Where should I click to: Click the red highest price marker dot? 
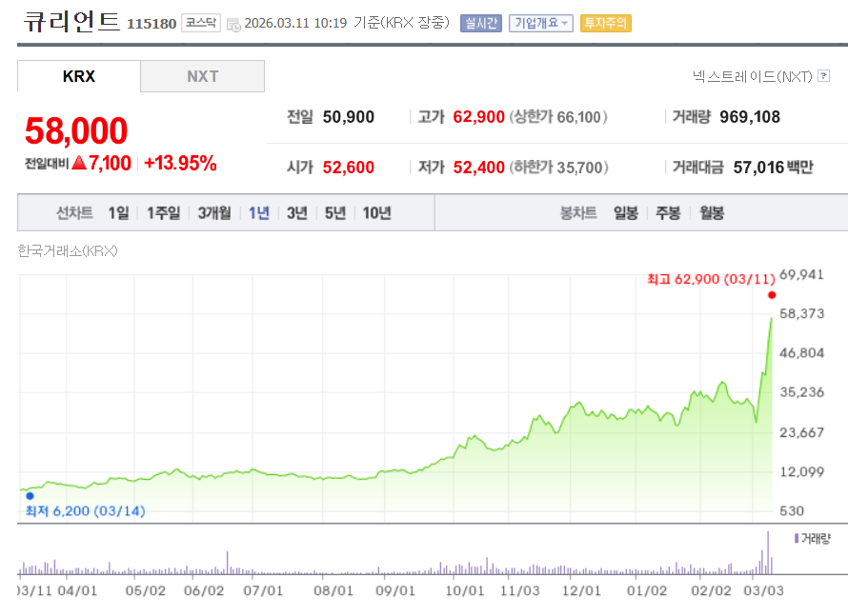coord(772,295)
